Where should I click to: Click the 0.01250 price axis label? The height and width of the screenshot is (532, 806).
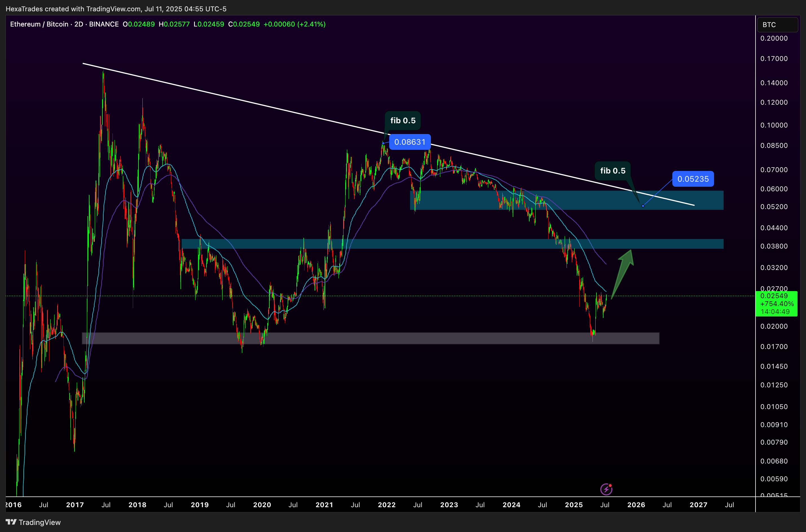pyautogui.click(x=774, y=385)
